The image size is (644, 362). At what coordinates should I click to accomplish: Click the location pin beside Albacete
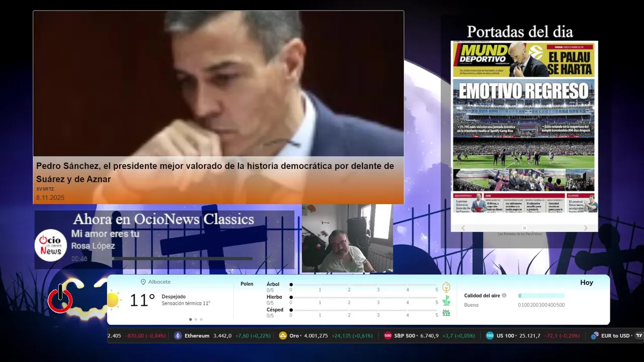tap(143, 282)
